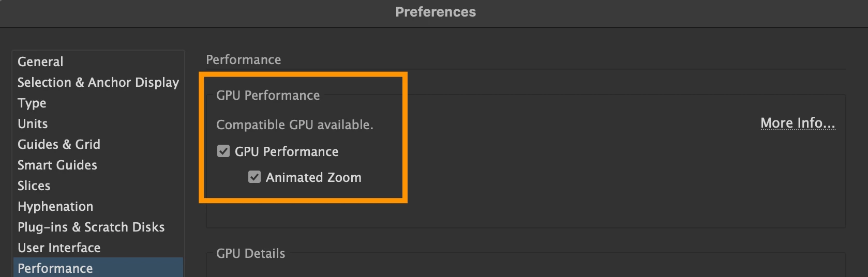Select the highlighted Performance sidebar item
Viewport: 868px width, 277px height.
55,268
